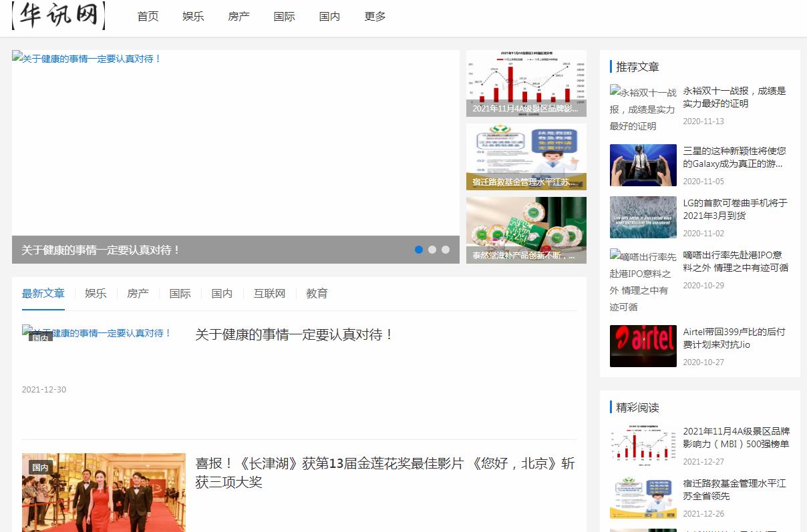Image resolution: width=807 pixels, height=532 pixels.
Task: Click the date 2020-11-13
Action: [703, 121]
